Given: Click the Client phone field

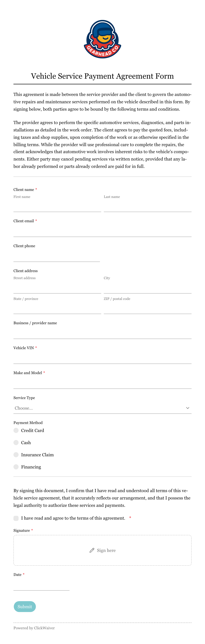Looking at the screenshot, I should click(57, 256).
